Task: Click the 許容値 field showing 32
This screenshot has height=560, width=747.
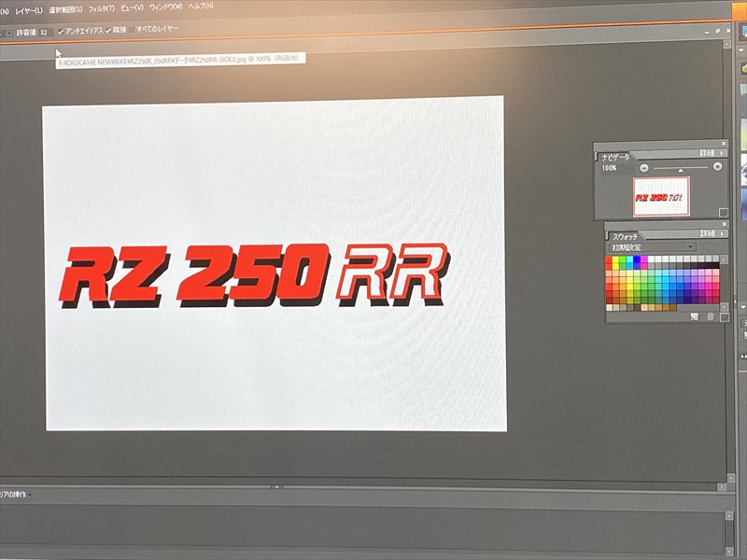Action: tap(45, 33)
